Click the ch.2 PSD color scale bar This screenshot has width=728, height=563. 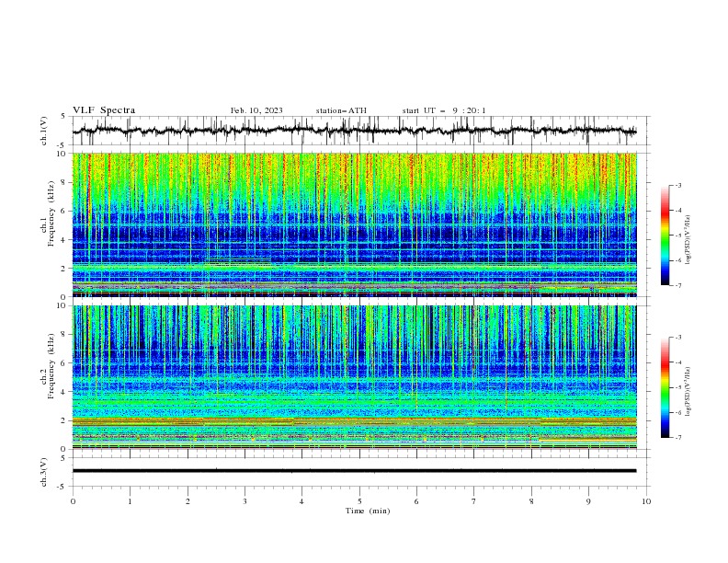[x=665, y=387]
